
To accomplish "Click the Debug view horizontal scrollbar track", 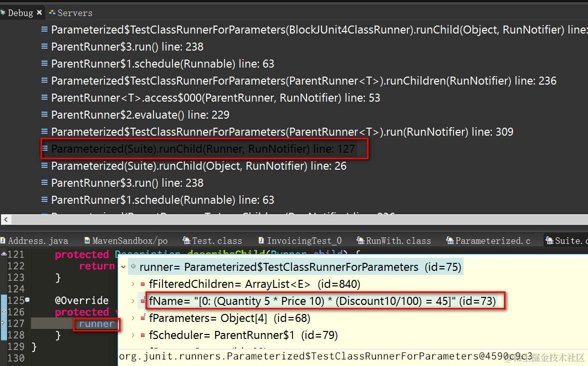I will 299,219.
